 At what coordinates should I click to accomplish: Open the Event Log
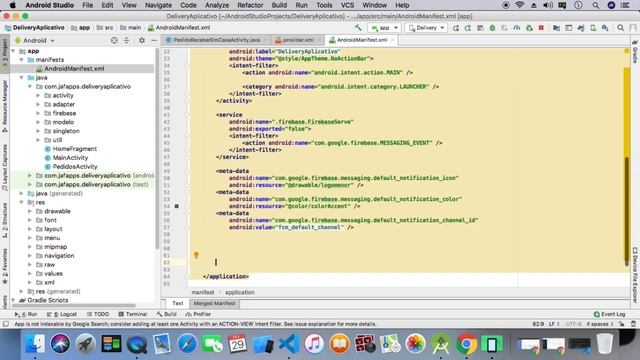pos(609,314)
